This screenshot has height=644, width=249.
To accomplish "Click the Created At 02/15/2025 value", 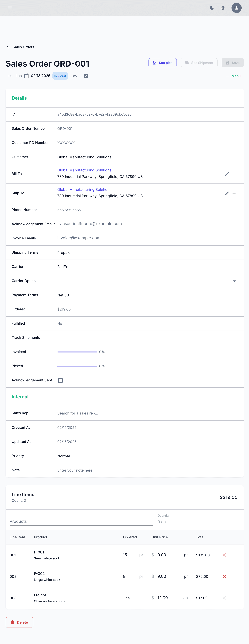I will [67, 428].
